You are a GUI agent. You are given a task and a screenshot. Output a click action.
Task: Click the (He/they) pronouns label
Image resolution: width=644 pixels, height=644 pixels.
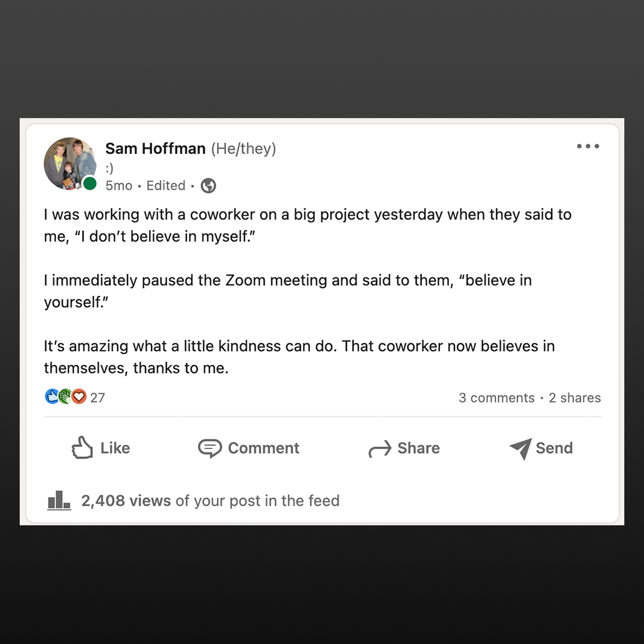(x=243, y=148)
